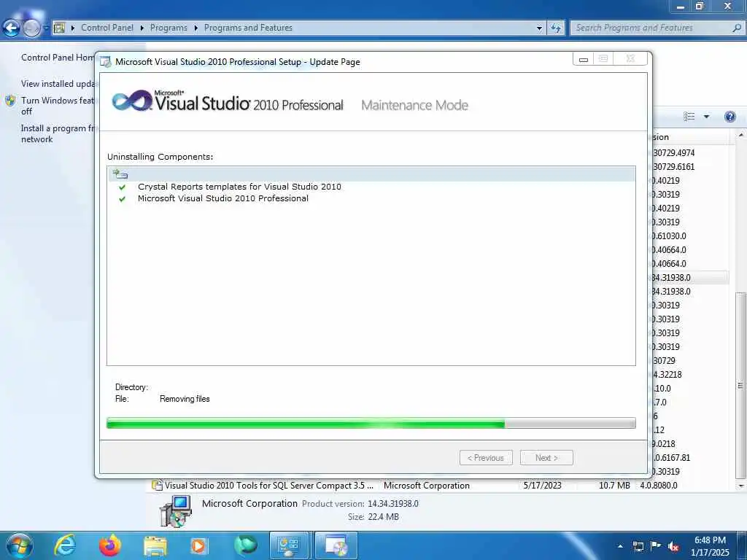Click the green uninstall progress bar
The height and width of the screenshot is (560, 747).
pyautogui.click(x=371, y=423)
